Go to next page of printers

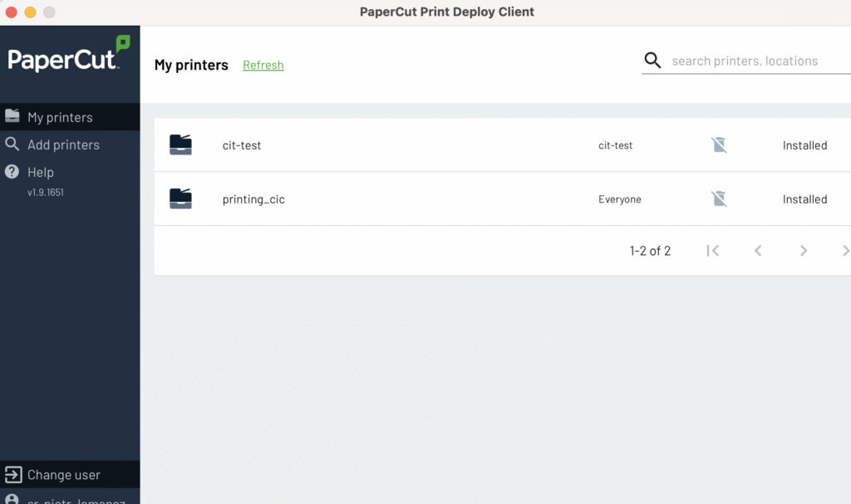click(804, 251)
